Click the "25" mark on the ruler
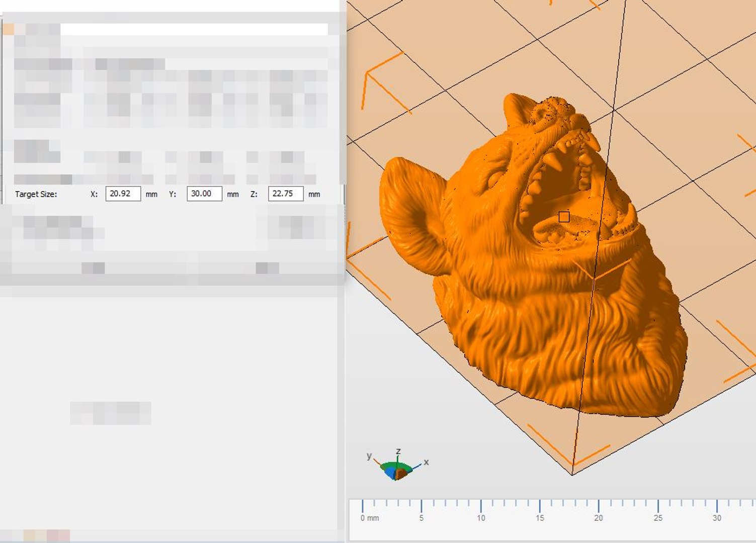Screen dimensions: 756x543 (x=658, y=518)
